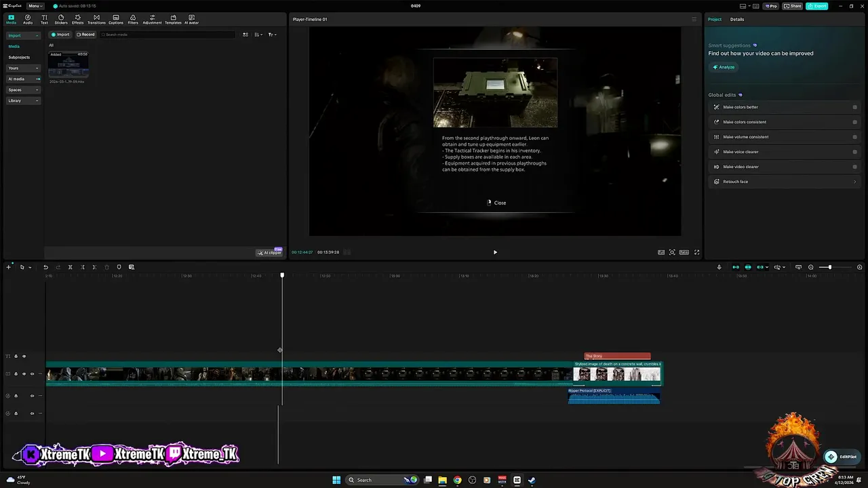This screenshot has width=868, height=488.
Task: Expand the Spaces section
Action: [24, 89]
